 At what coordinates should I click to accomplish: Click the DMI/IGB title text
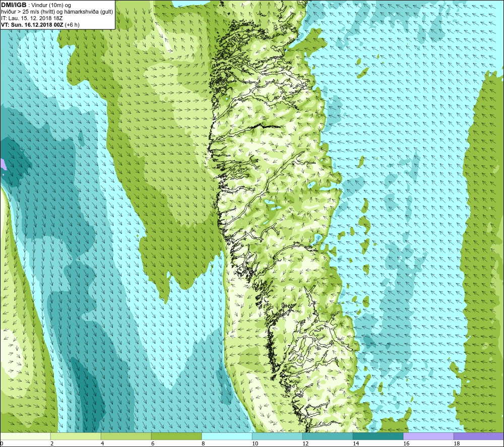tap(14, 5)
